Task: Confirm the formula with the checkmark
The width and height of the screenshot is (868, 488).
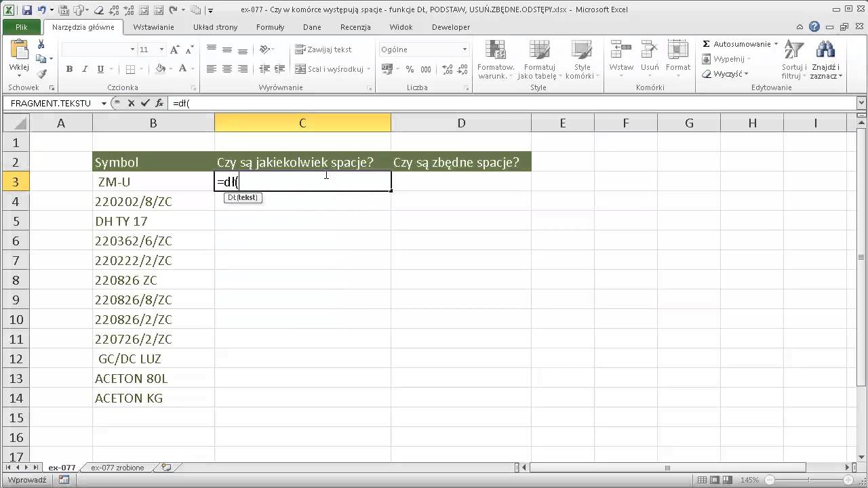Action: click(x=145, y=103)
